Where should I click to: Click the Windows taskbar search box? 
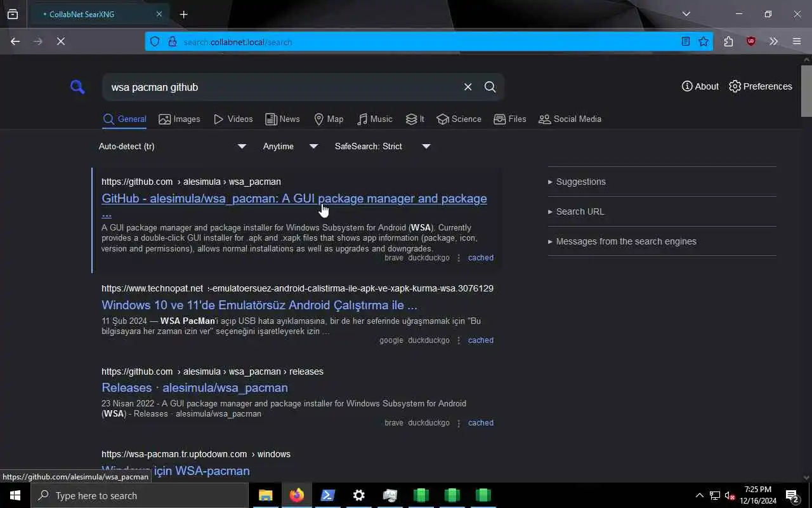click(140, 495)
